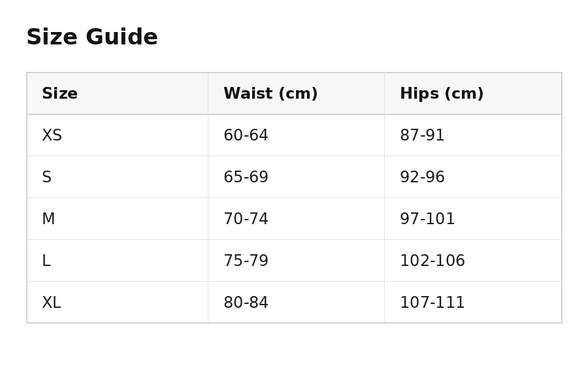Click the M size cell
The image size is (588, 366).
118,219
